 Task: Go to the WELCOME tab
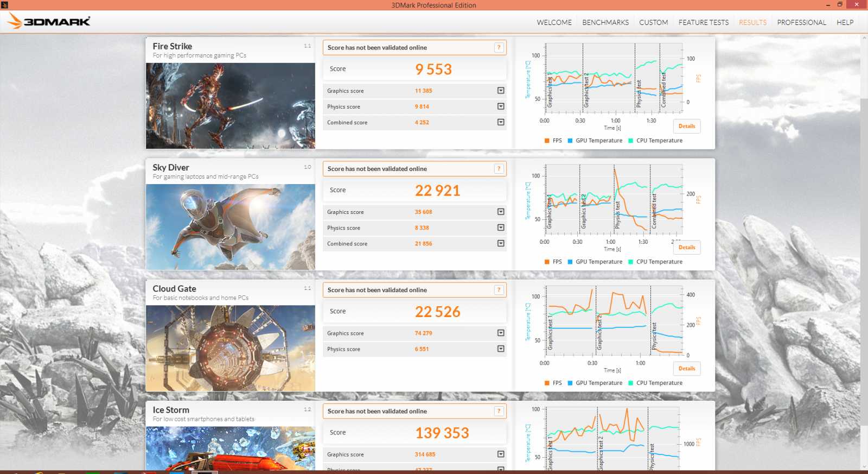(x=554, y=22)
